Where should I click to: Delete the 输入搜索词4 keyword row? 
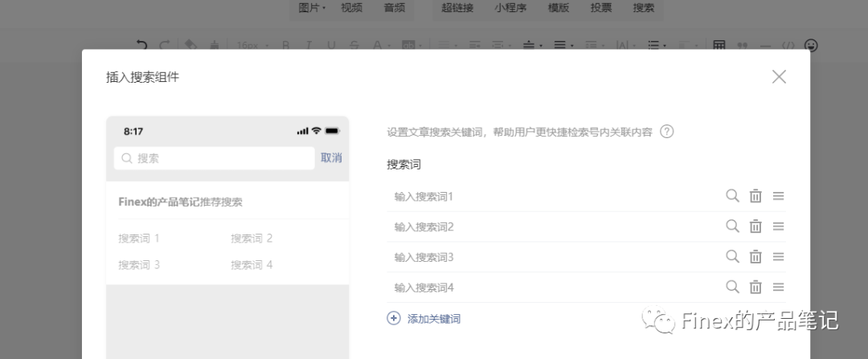755,287
